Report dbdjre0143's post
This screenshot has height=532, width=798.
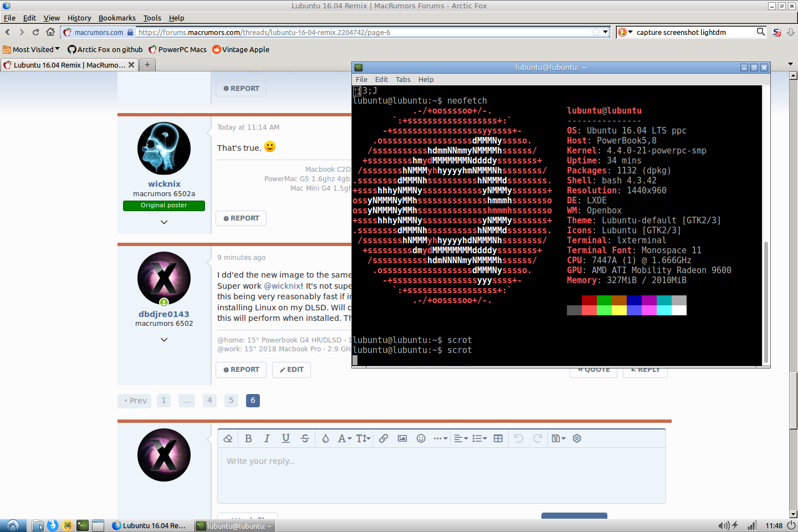(241, 370)
